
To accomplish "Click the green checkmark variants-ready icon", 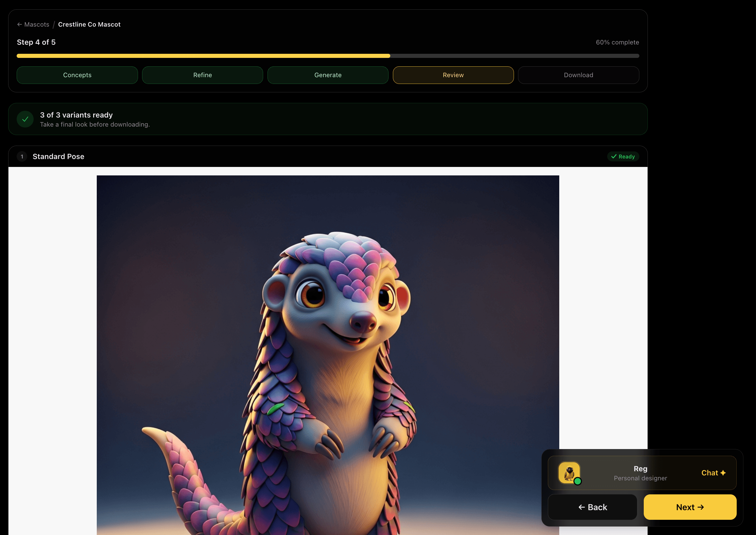I will (25, 119).
